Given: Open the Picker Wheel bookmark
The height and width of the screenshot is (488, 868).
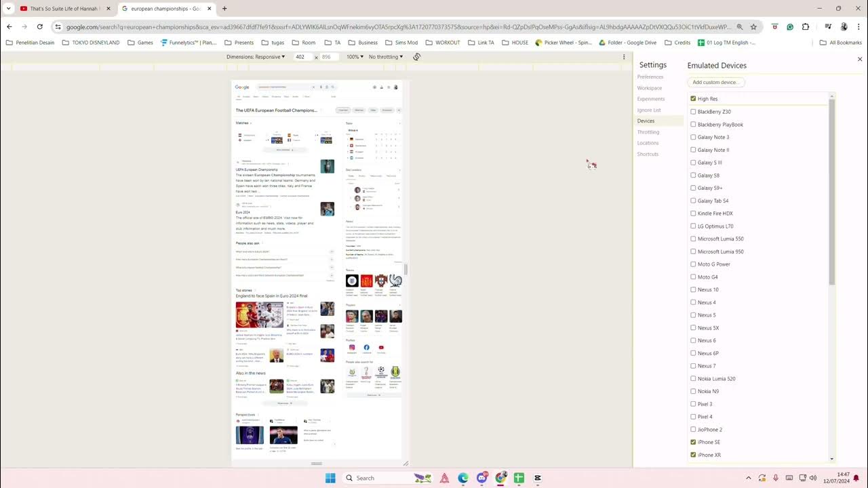Looking at the screenshot, I should coord(563,43).
